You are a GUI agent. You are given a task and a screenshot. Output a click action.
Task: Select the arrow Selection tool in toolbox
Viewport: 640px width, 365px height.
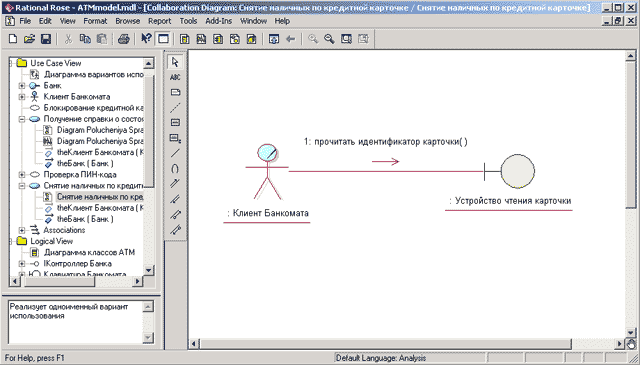click(175, 62)
